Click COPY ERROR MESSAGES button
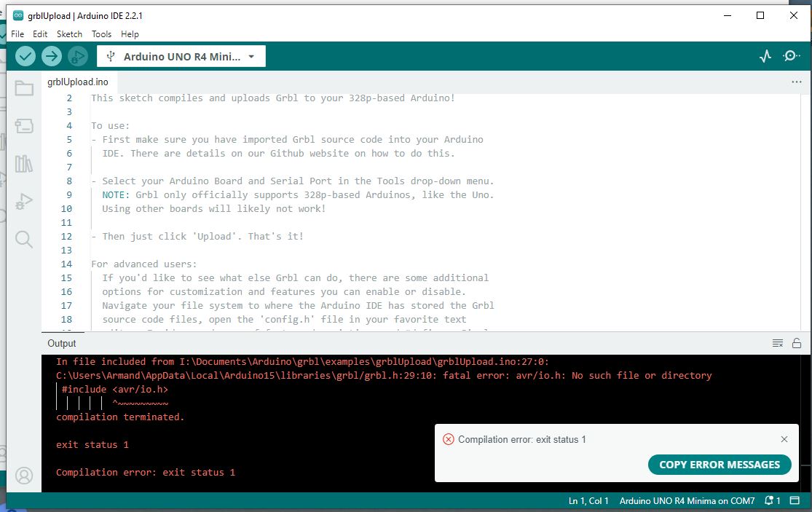This screenshot has height=512, width=812. tap(720, 465)
